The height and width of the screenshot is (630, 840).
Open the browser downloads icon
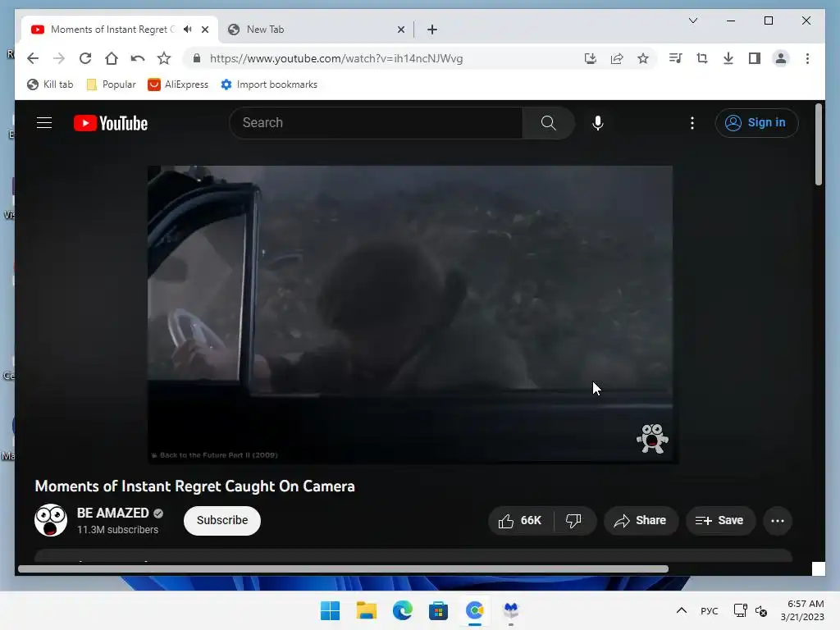(728, 58)
